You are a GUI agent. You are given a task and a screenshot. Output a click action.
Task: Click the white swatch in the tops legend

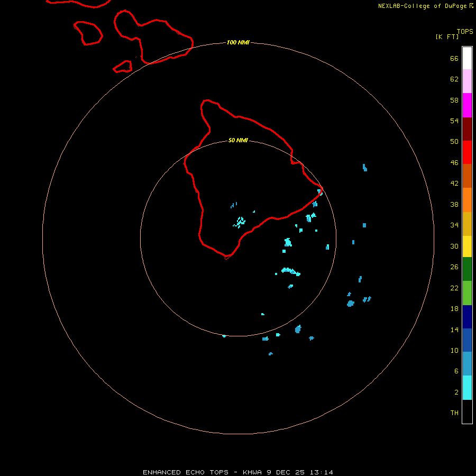[467, 58]
